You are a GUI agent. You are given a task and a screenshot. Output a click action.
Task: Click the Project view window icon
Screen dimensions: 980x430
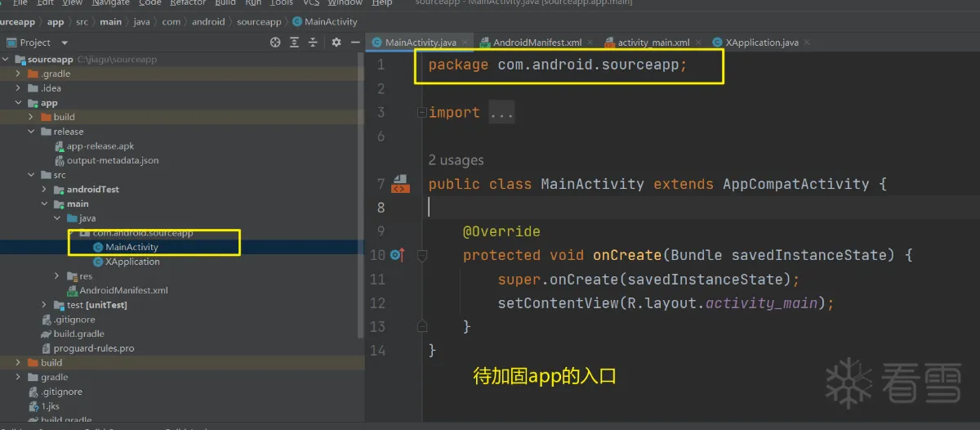pos(11,43)
